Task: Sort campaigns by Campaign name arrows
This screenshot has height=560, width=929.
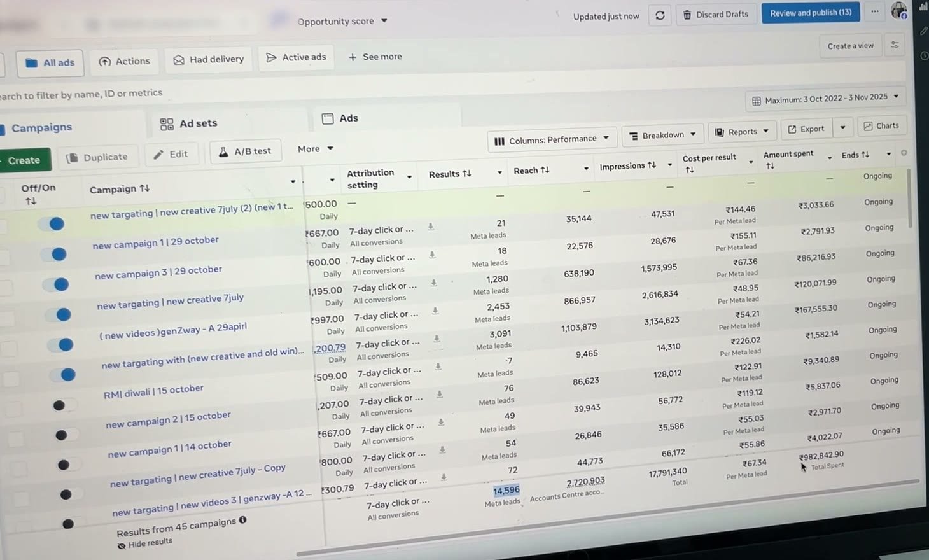Action: 145,188
